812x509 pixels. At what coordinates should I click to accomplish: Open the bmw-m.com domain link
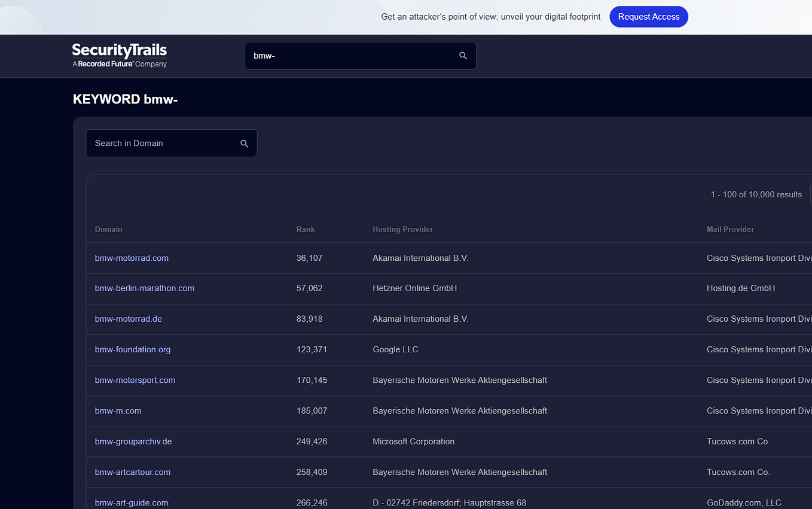tap(118, 411)
